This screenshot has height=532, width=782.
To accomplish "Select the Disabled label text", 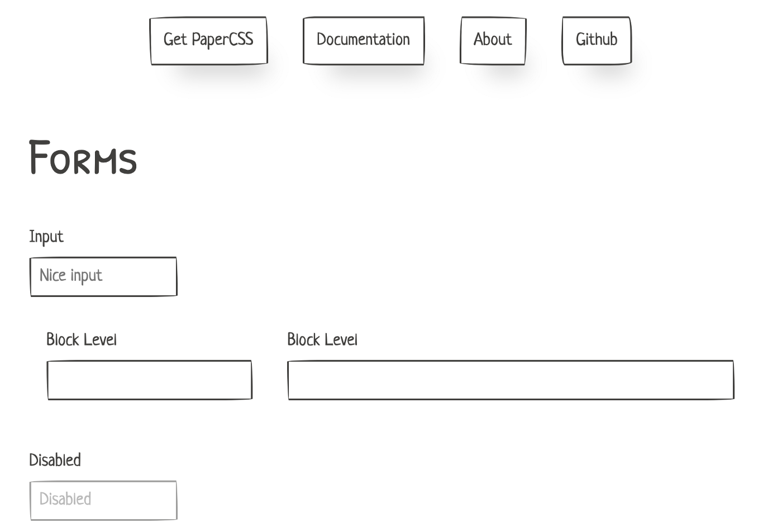I will pos(55,460).
